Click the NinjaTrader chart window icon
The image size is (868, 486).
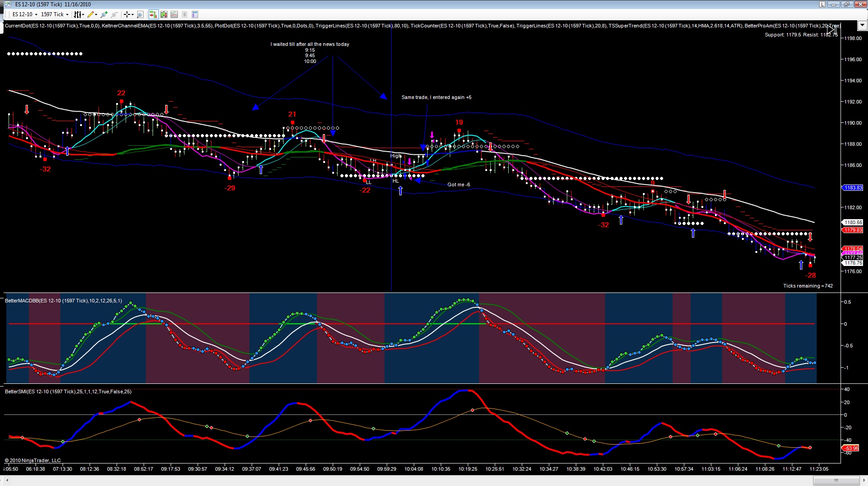point(8,4)
